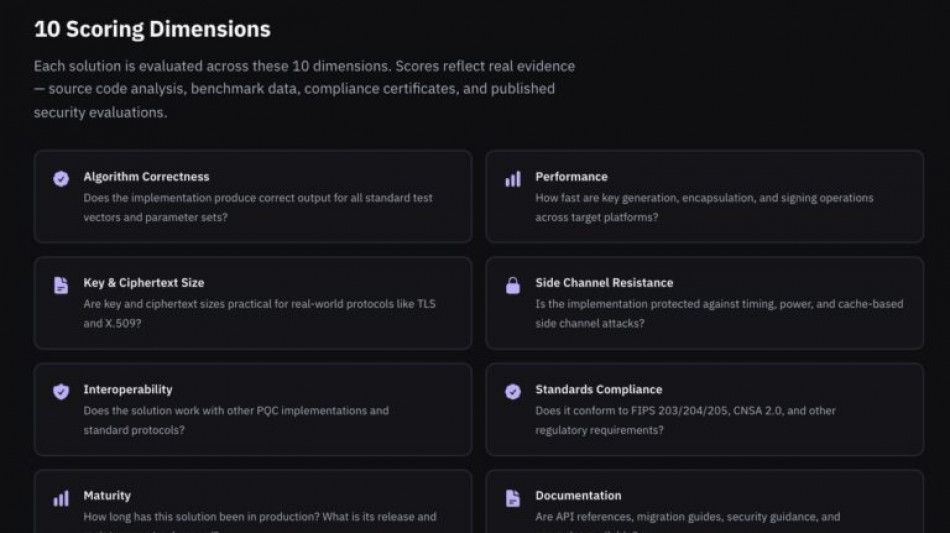Screen dimensions: 950x533
Task: Click the Key & Ciphertext Size document icon
Action: [61, 285]
